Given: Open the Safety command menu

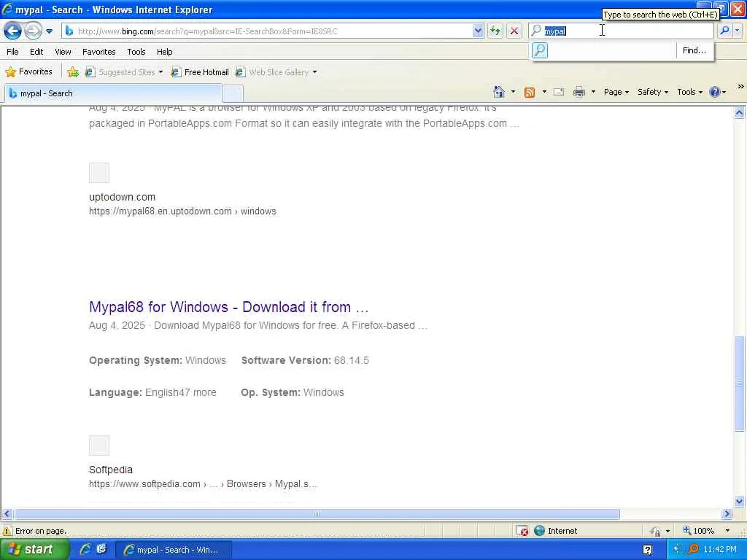Looking at the screenshot, I should click(653, 92).
